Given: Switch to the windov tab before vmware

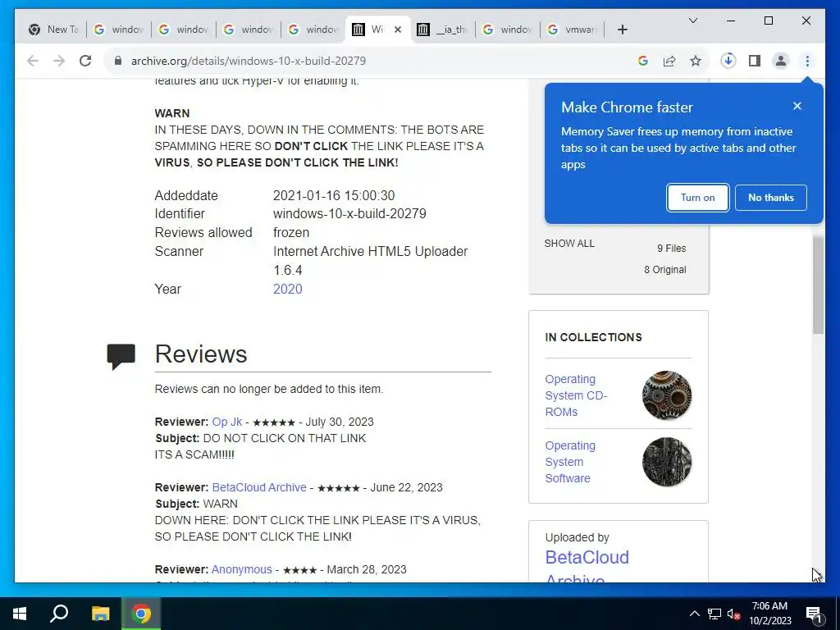Looking at the screenshot, I should click(x=508, y=30).
